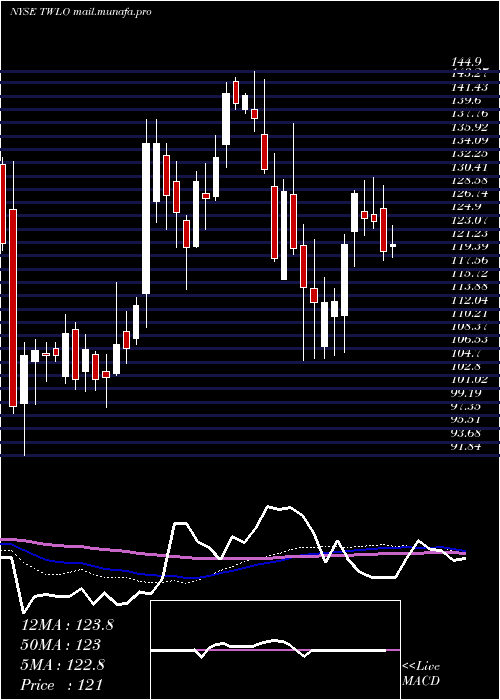This screenshot has width=500, height=700.
Task: Click the 128.58 price level label
Action: pyautogui.click(x=470, y=180)
